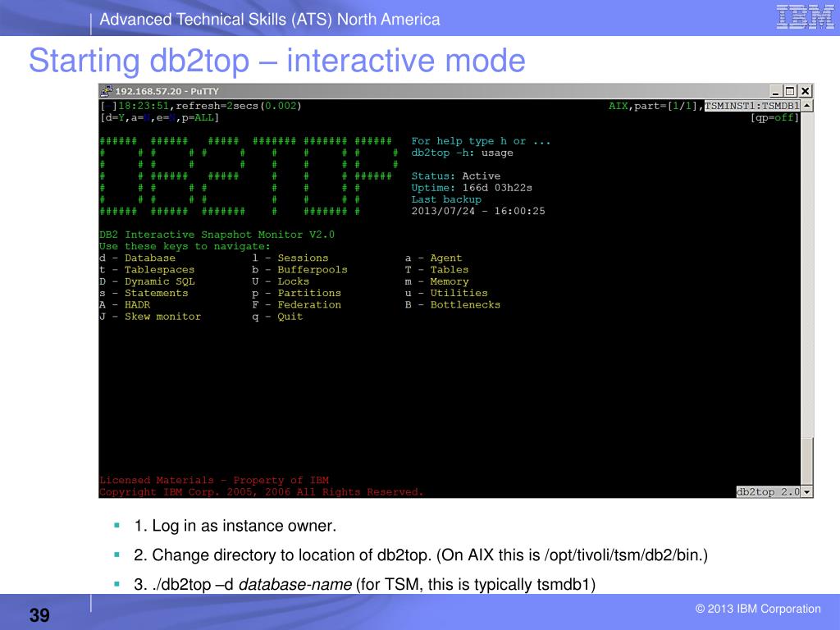
Task: Click the 'db2top 2.0' status label
Action: [768, 492]
